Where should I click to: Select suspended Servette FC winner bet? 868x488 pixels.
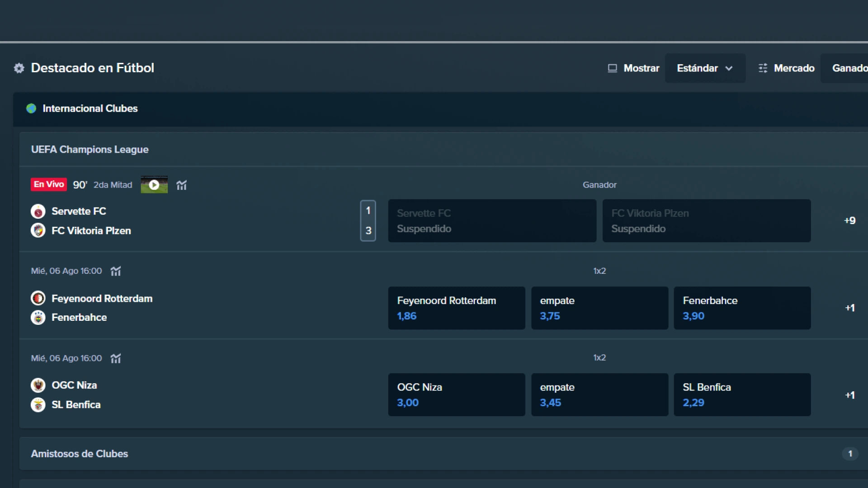[x=492, y=221]
